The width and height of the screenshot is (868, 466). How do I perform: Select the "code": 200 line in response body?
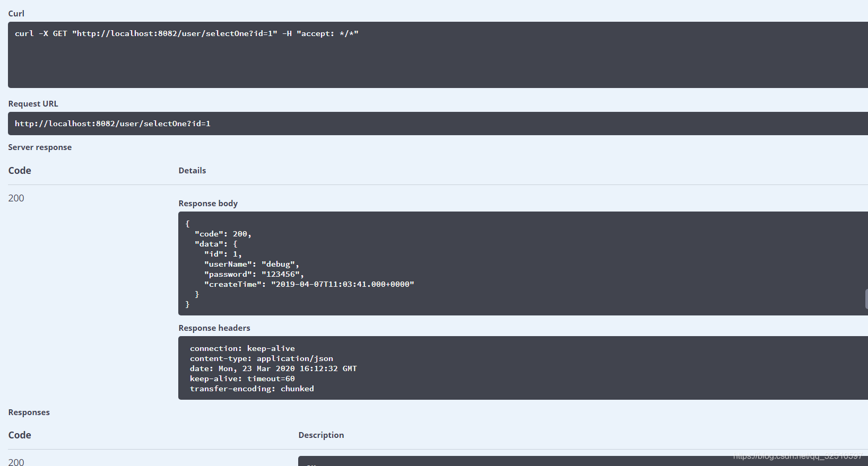(223, 234)
